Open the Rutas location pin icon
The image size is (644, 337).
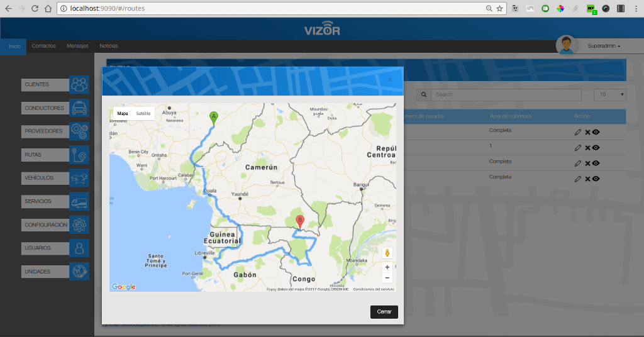[x=79, y=155]
